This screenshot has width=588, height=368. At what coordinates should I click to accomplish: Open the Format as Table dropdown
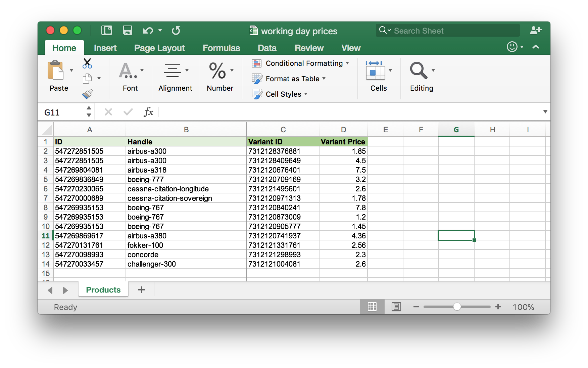(x=289, y=79)
